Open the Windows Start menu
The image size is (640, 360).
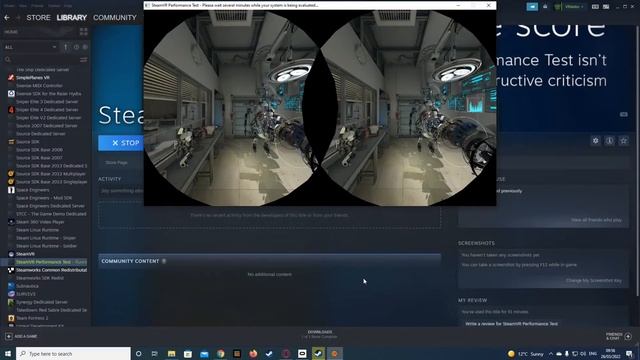point(8,353)
